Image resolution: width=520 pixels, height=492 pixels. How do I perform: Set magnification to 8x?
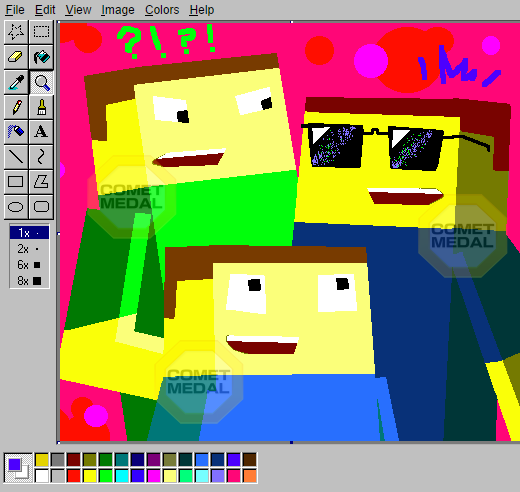click(x=29, y=281)
